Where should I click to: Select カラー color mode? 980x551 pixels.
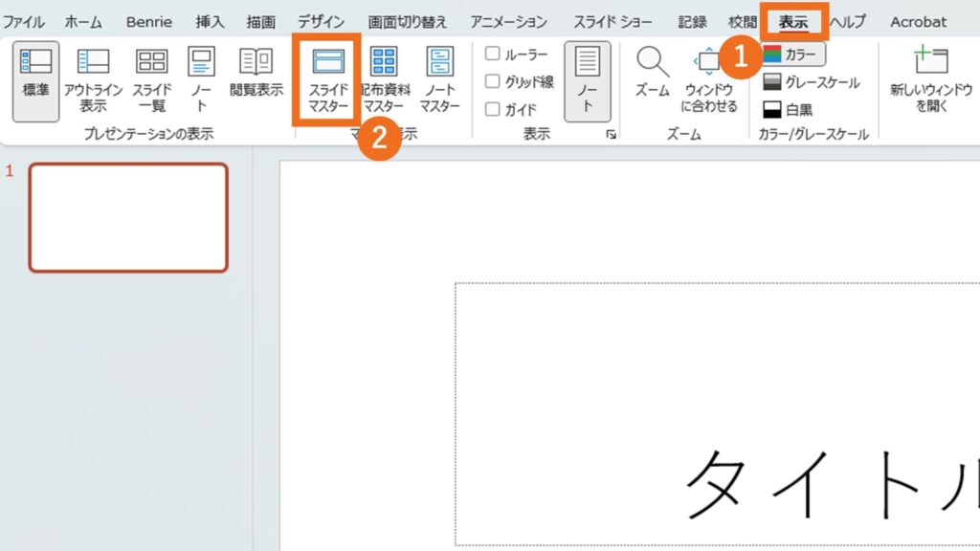coord(793,55)
